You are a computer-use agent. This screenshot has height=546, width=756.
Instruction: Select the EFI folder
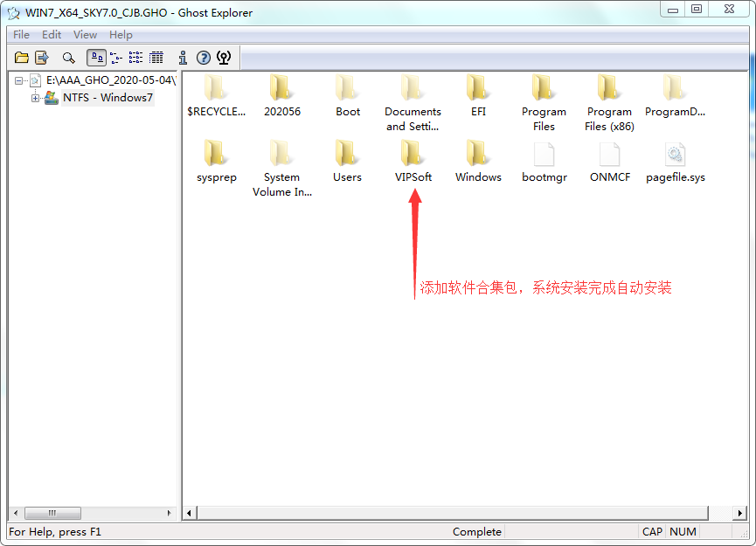(478, 97)
